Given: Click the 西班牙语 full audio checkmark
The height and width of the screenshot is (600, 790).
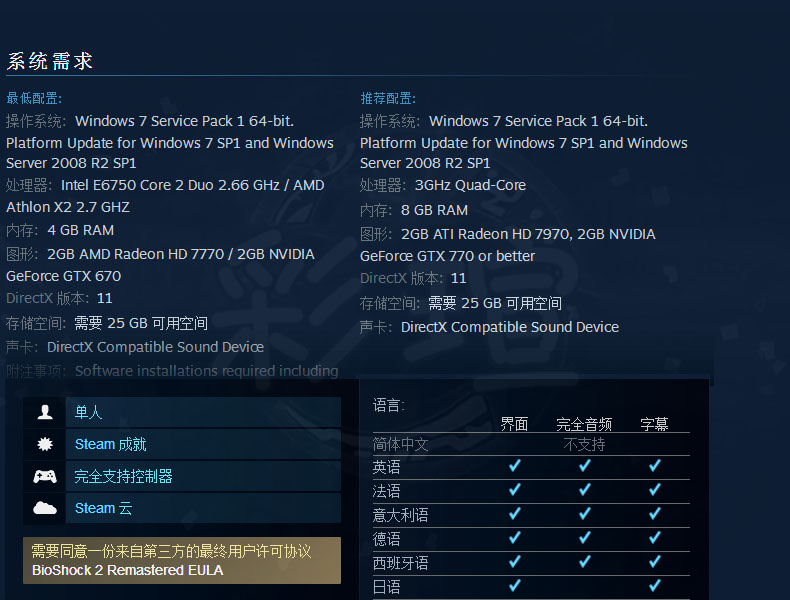Looking at the screenshot, I should coord(584,561).
